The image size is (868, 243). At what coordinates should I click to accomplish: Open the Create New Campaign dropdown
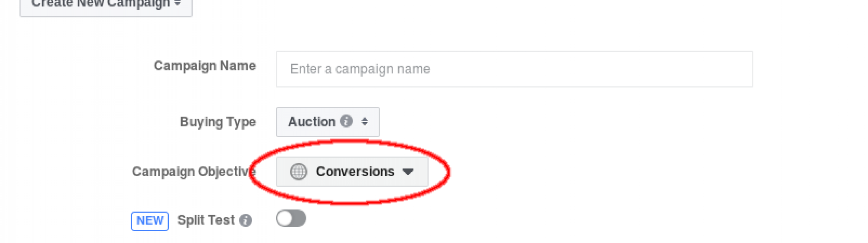pos(106,5)
